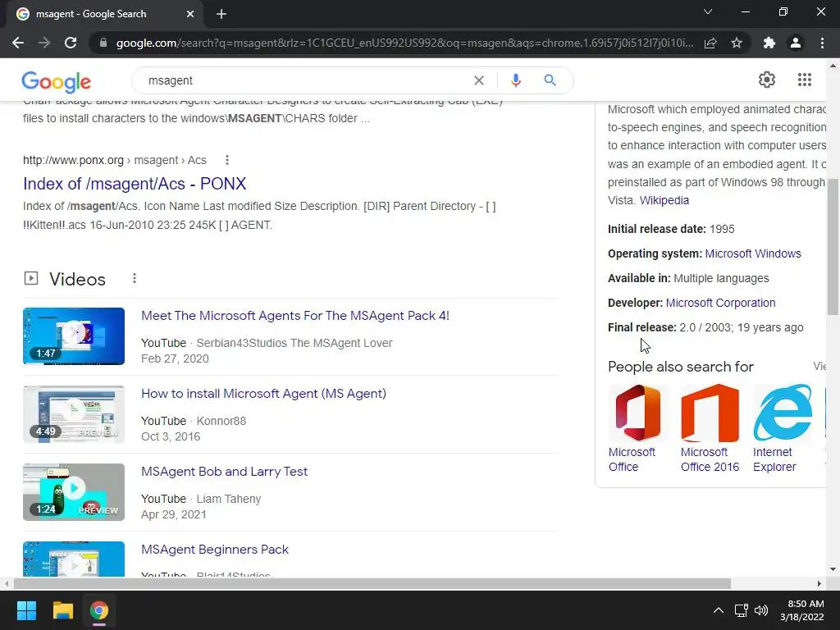Screen dimensions: 840x630
Task: Open a new browser tab
Action: (221, 14)
